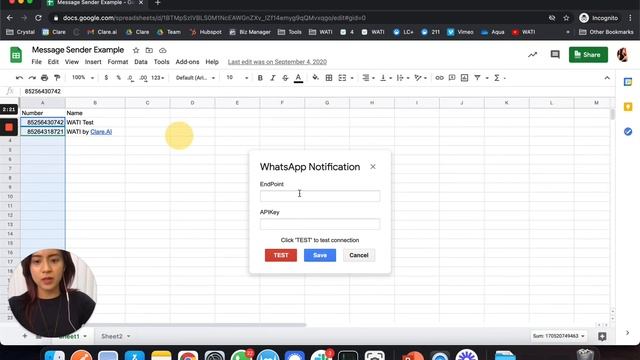Click the browser reload icon
Screen dimensions: 640x360
point(38,18)
